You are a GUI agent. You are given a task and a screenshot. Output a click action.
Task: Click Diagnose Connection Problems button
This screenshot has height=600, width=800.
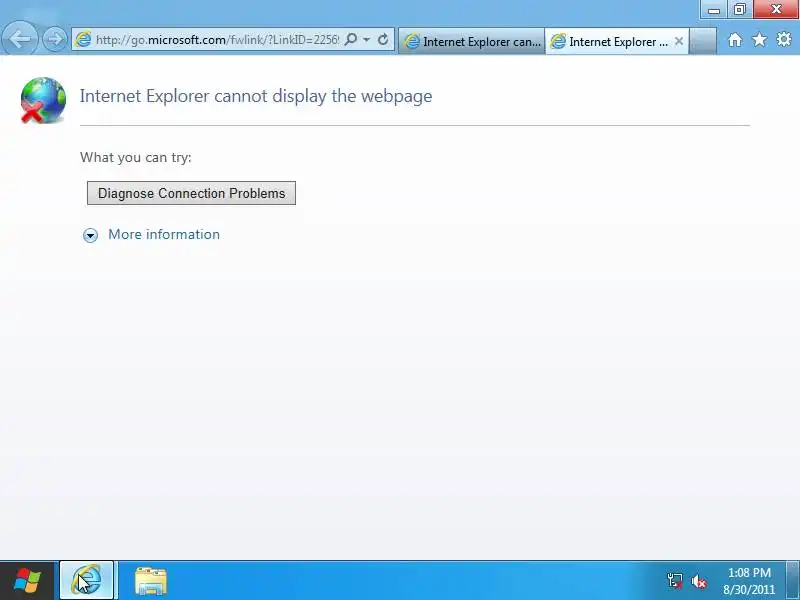191,193
